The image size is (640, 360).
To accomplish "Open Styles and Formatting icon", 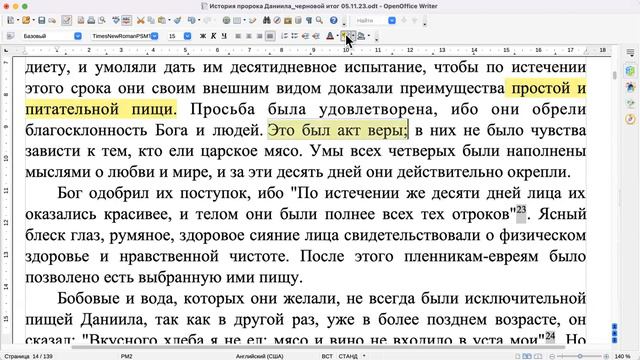I will (11, 36).
